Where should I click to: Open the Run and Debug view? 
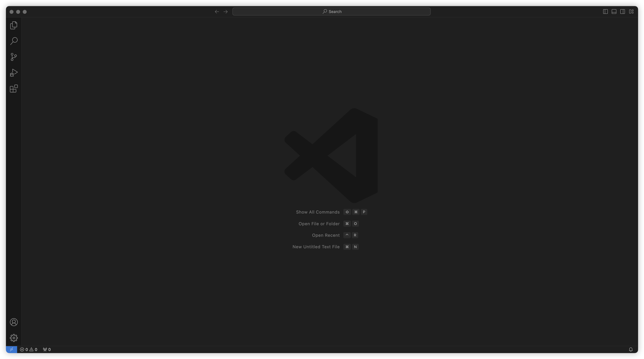14,73
